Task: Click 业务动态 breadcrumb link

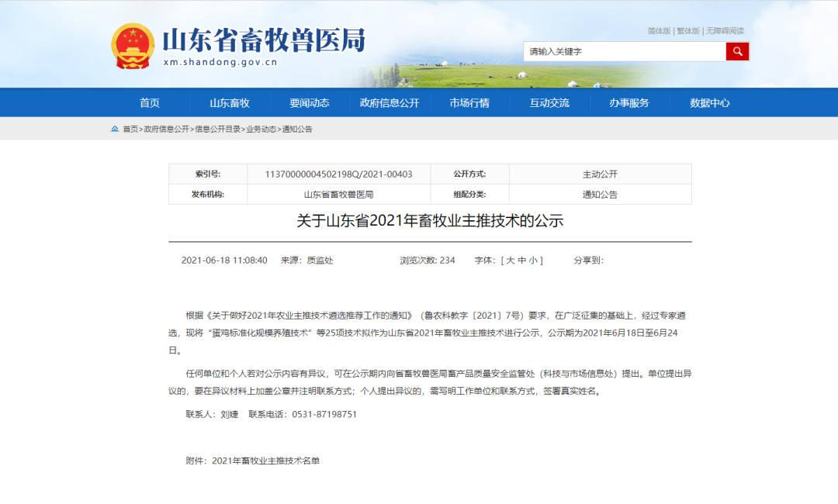Action: tap(261, 129)
